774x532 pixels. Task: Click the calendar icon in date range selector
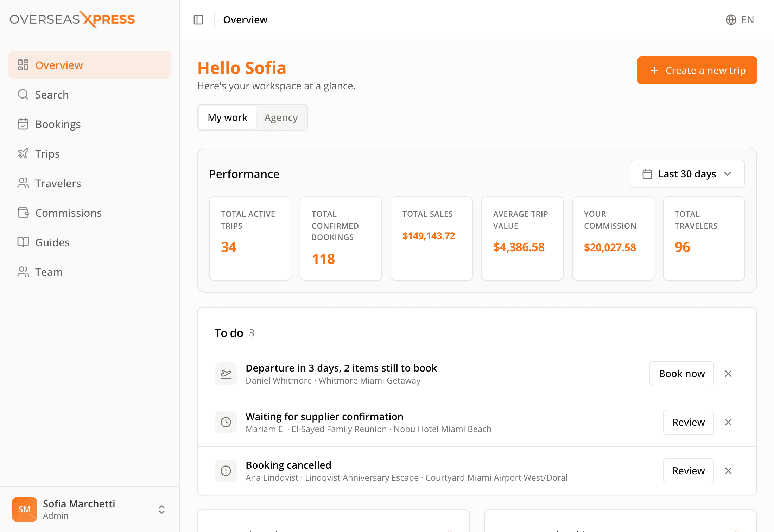647,174
